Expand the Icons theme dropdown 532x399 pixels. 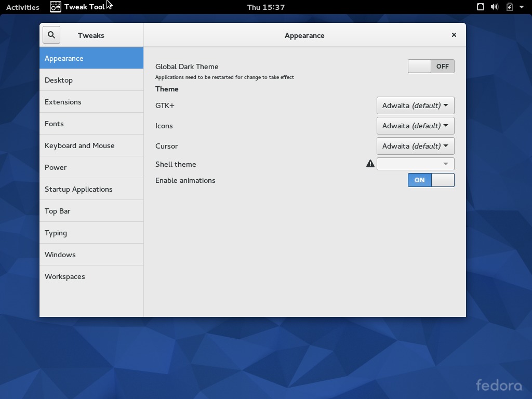pyautogui.click(x=415, y=126)
